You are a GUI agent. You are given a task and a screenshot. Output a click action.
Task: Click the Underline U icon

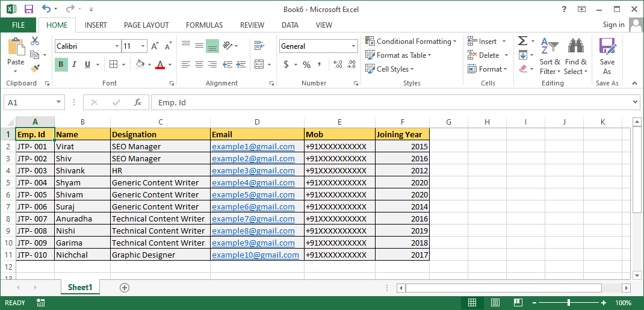[x=87, y=64]
